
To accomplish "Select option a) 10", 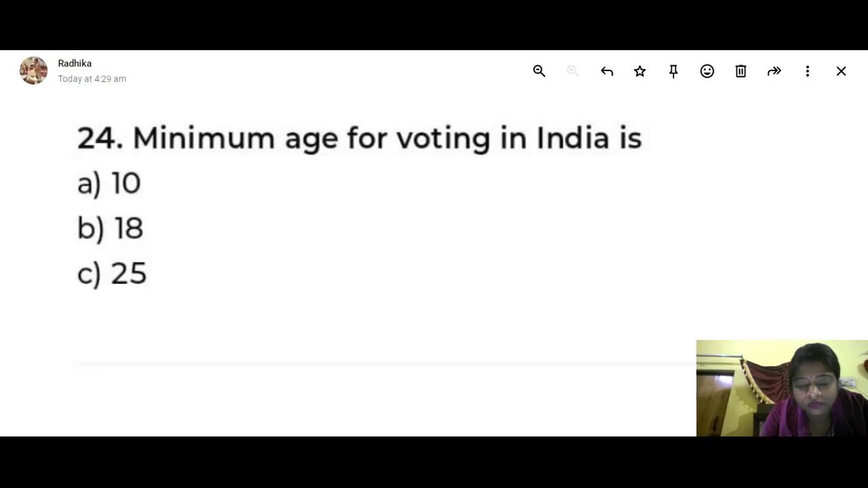I will 109,184.
